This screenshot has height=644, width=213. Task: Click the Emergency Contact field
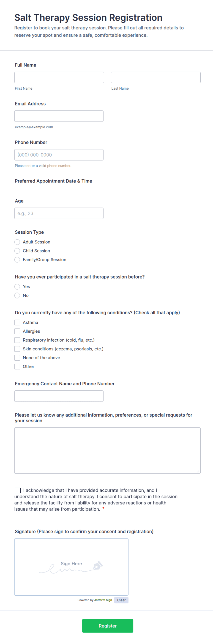tap(59, 396)
